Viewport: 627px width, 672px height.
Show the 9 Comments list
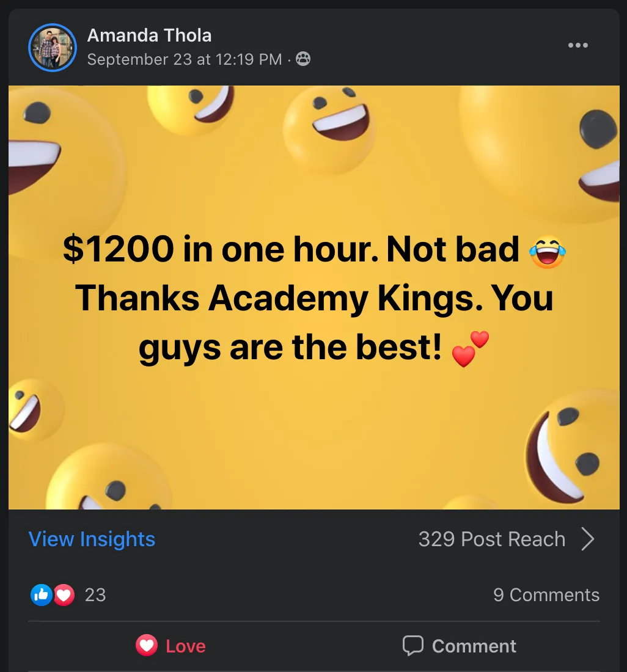click(546, 594)
